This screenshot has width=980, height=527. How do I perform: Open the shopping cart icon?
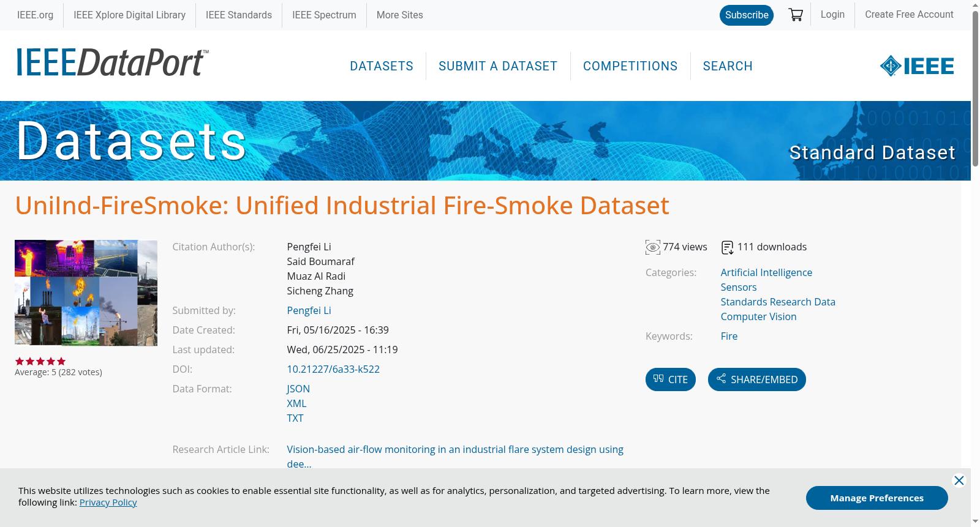click(x=796, y=15)
